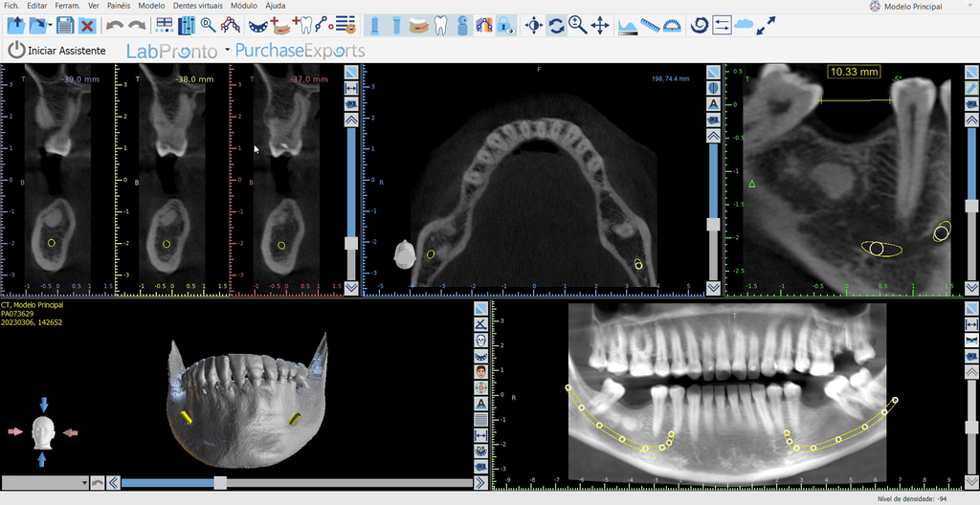The height and width of the screenshot is (505, 980).
Task: Select the nerve tracing curve icon
Action: click(x=230, y=26)
